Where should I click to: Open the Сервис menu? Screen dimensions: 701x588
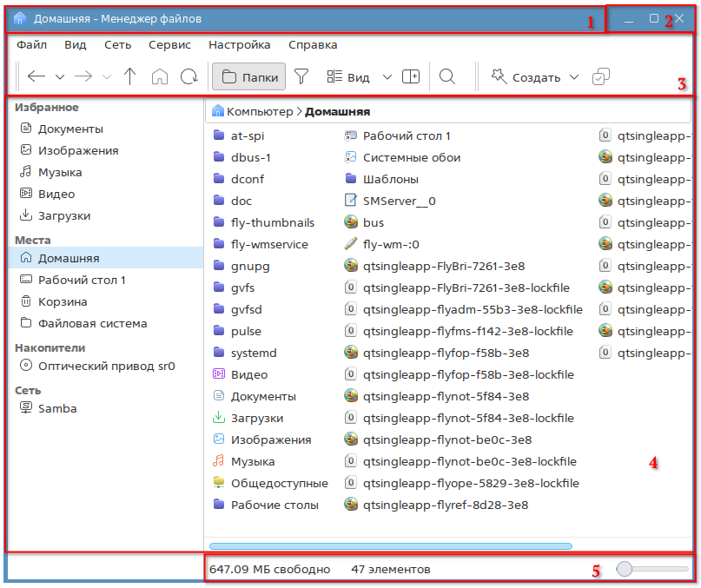click(x=169, y=44)
